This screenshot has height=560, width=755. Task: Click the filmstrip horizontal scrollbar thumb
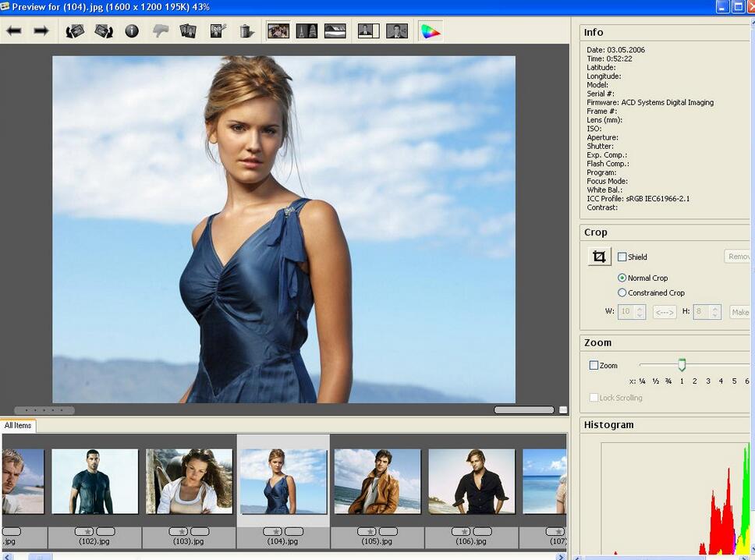coord(40,557)
